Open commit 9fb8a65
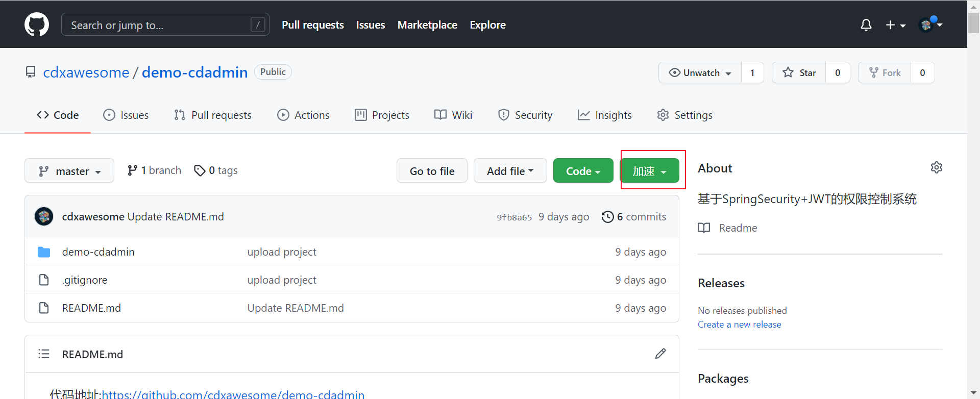This screenshot has height=399, width=980. (x=514, y=217)
